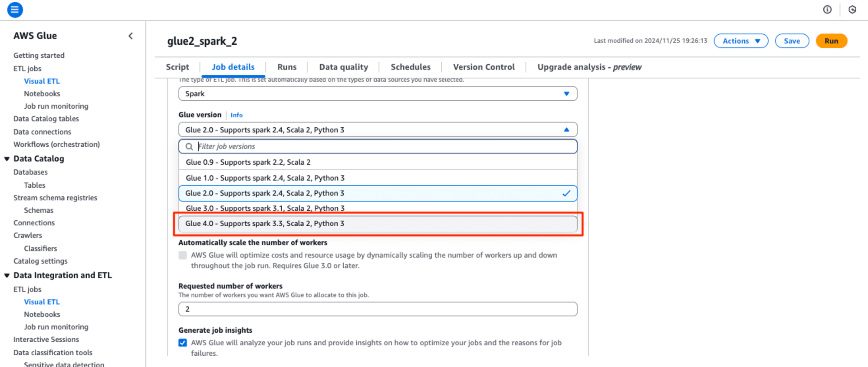Open the Schedules tab
This screenshot has width=868, height=367.
point(411,67)
